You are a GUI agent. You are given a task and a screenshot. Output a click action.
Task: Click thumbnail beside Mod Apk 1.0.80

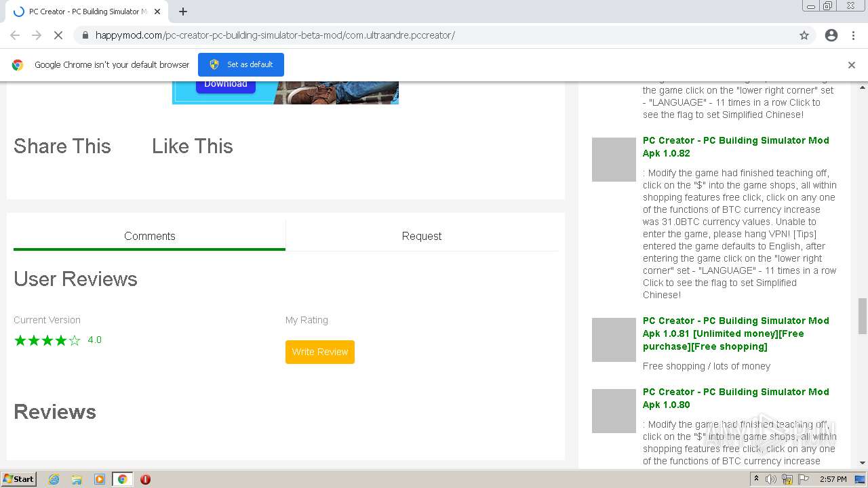pyautogui.click(x=614, y=411)
